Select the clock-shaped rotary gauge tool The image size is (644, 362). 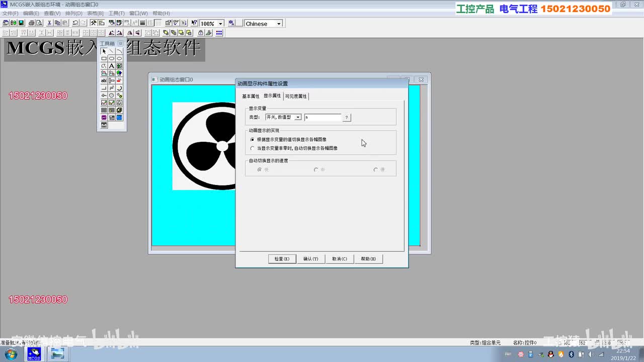click(x=112, y=95)
